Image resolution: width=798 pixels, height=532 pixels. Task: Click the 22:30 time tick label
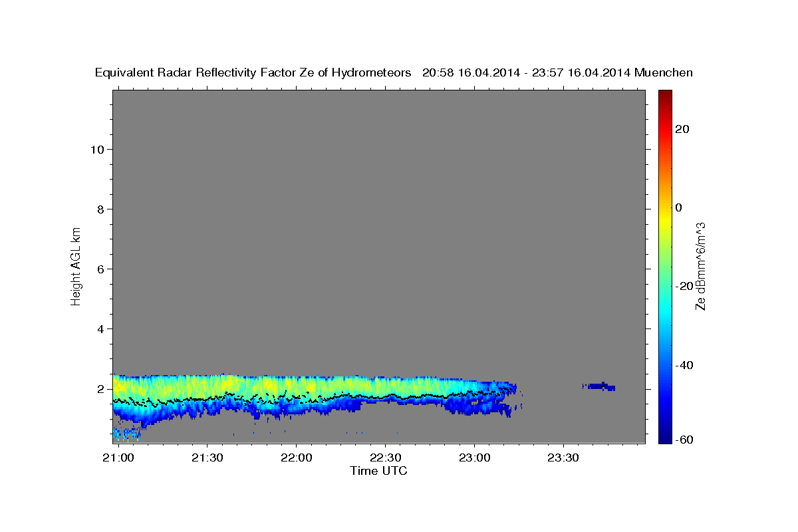coord(385,458)
